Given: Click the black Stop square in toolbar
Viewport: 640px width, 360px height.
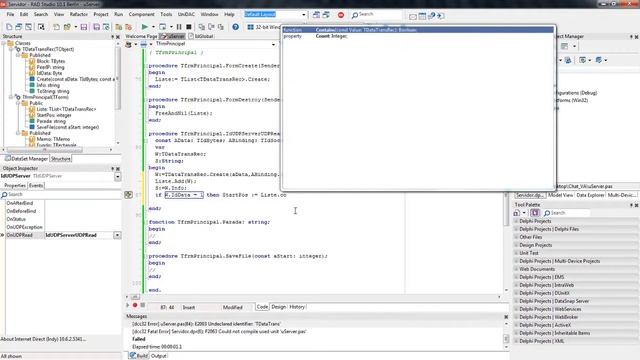Looking at the screenshot, I should point(189,27).
